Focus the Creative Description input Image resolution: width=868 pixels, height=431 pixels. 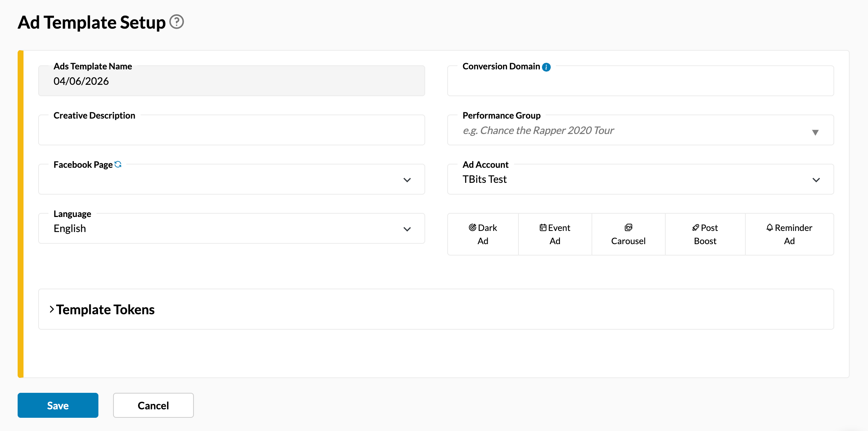pyautogui.click(x=232, y=130)
